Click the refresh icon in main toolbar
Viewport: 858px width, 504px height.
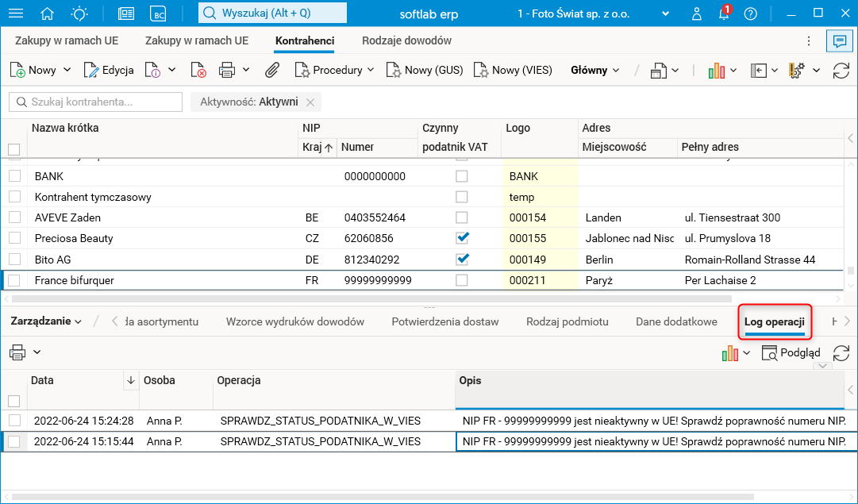click(x=841, y=70)
